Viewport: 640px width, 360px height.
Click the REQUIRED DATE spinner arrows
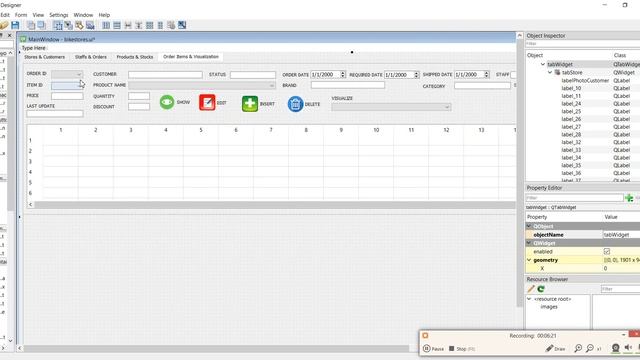(416, 75)
